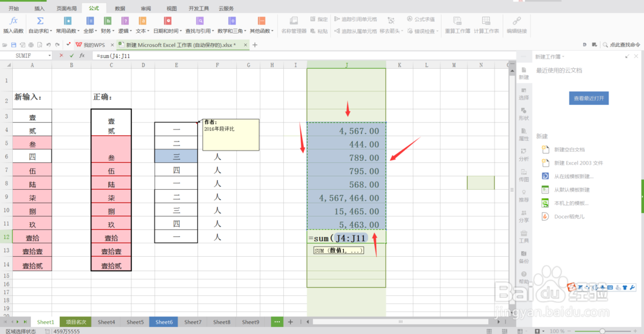The image size is (644, 334).
Task: Close the 新建 Microsoft Excel 工作表 document tab
Action: tap(245, 44)
